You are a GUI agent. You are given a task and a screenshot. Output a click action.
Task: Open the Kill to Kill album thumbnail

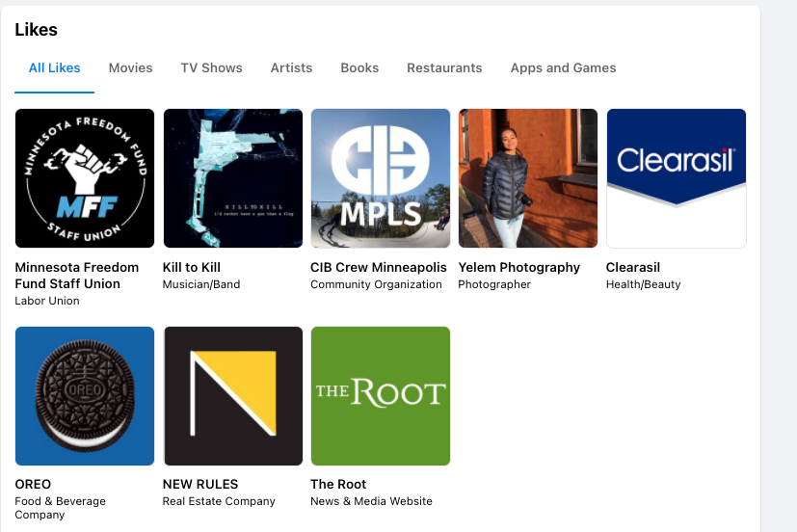coord(233,178)
